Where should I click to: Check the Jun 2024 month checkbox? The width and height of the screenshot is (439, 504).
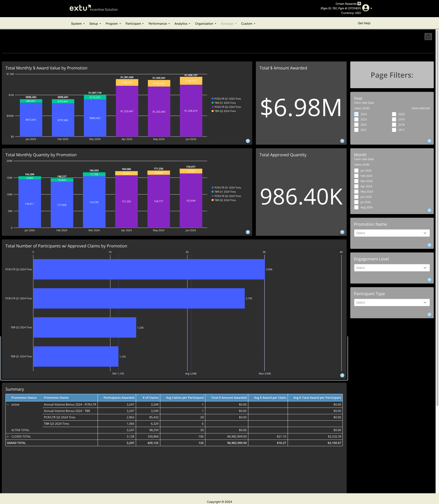tap(356, 197)
